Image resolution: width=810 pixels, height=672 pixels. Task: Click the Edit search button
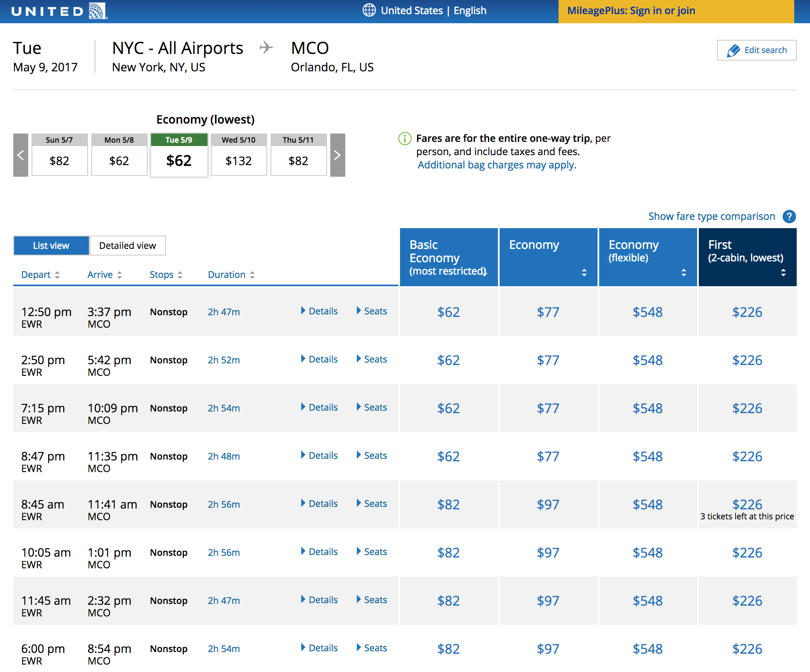point(756,50)
